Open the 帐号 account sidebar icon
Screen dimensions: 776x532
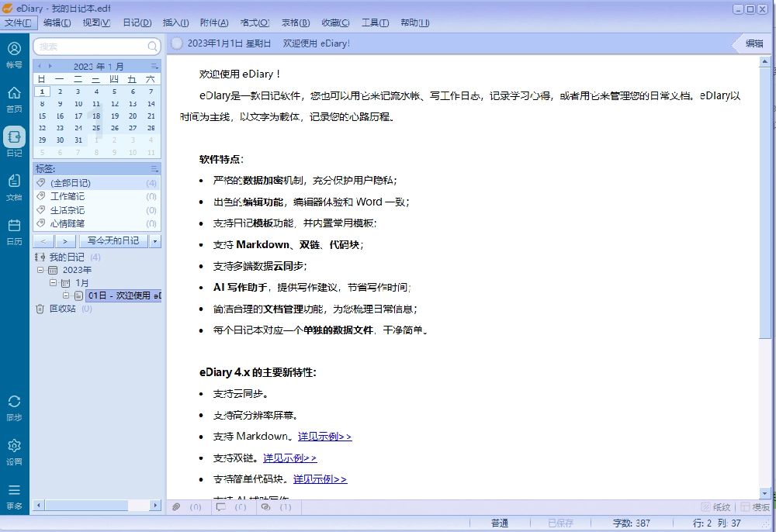tap(14, 54)
